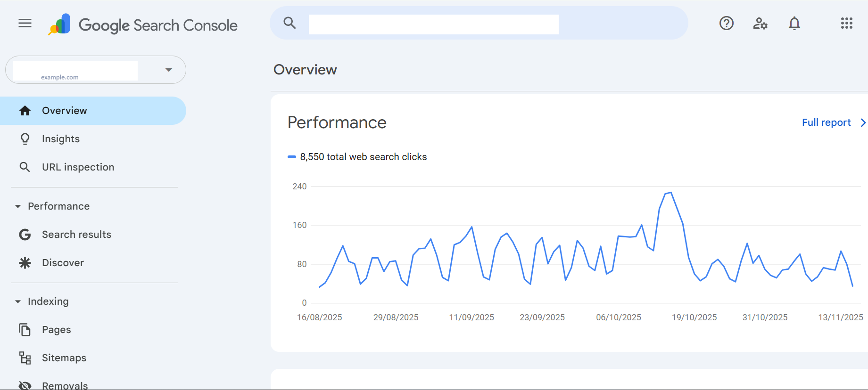Click the Performance card heading
Screen dimensions: 868x390
coord(337,122)
